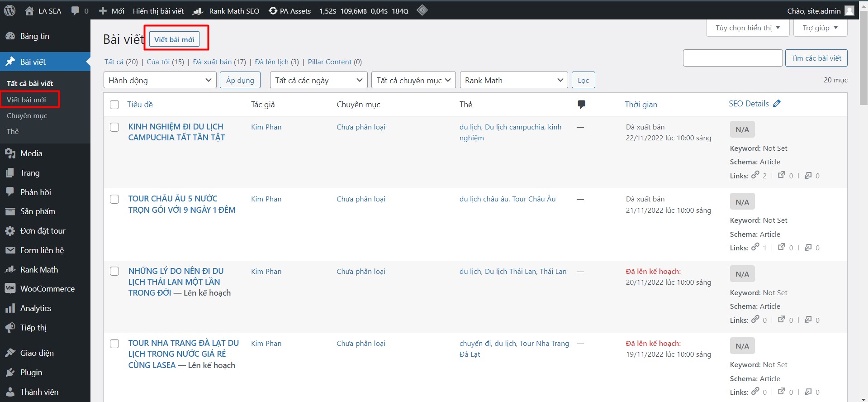Open Rank Math SEO admin bar menu
Image resolution: width=868 pixels, height=402 pixels.
[227, 11]
